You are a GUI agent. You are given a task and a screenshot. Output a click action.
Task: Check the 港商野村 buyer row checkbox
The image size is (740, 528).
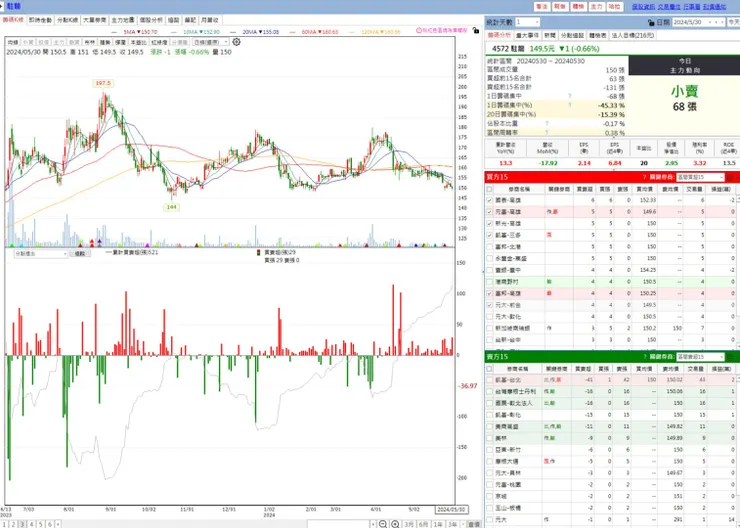coord(489,282)
